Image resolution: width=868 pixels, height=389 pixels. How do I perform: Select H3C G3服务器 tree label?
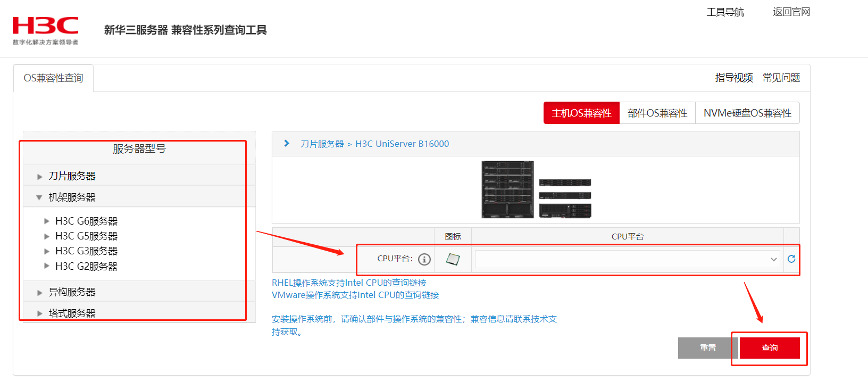(x=86, y=251)
